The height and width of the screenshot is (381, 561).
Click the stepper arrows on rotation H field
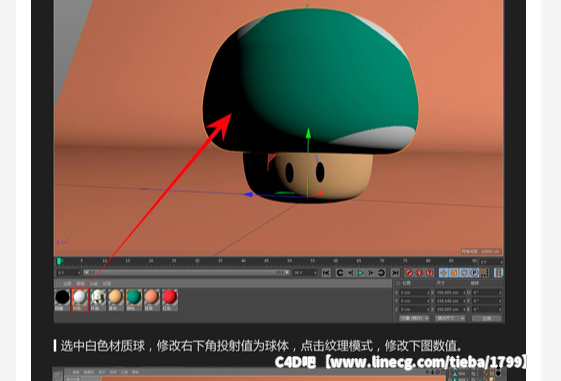(500, 293)
